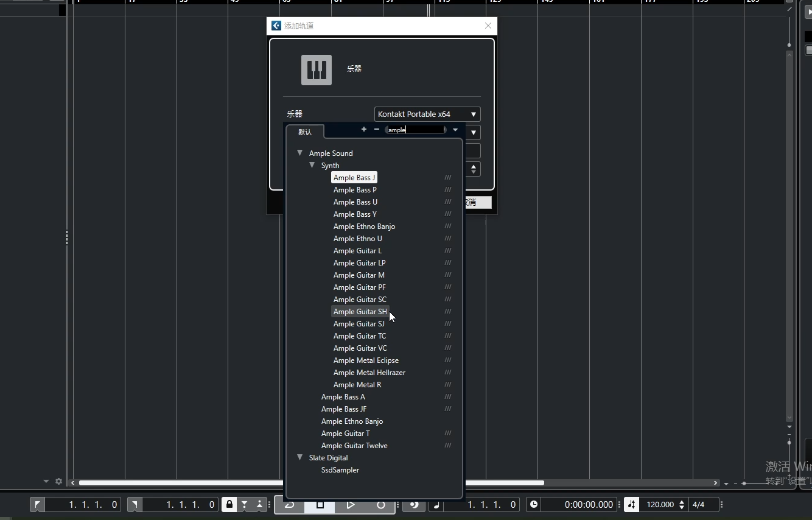Select Ample Guitar T instrument
This screenshot has height=520, width=812.
(346, 433)
